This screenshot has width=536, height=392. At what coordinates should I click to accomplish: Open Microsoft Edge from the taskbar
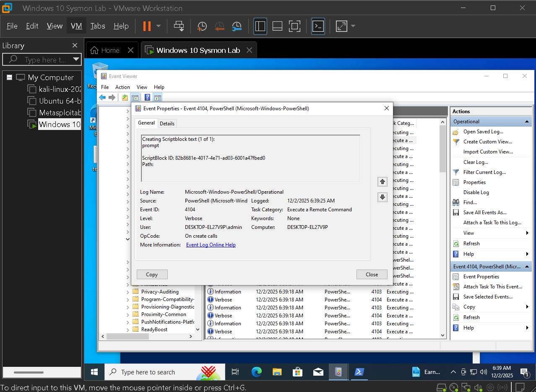(256, 372)
